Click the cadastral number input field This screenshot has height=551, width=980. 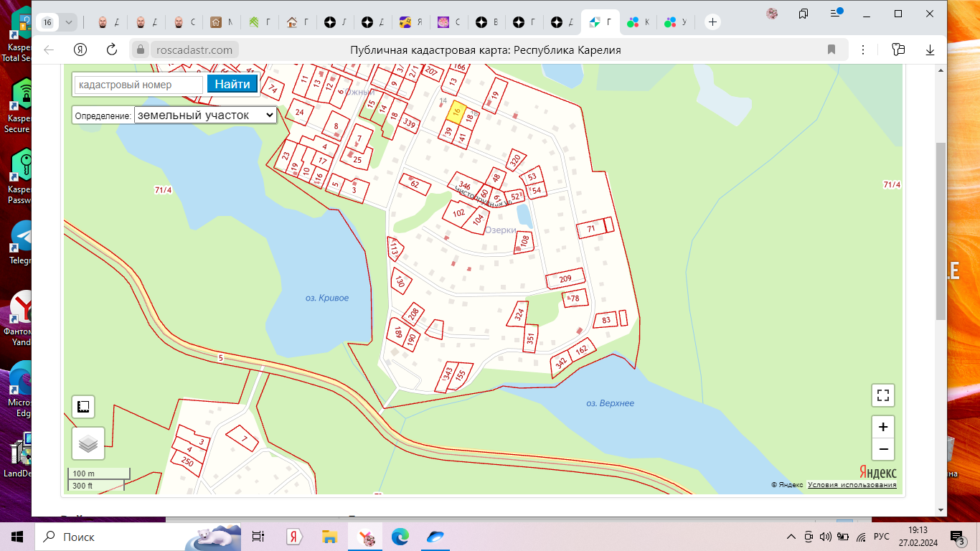tap(139, 85)
